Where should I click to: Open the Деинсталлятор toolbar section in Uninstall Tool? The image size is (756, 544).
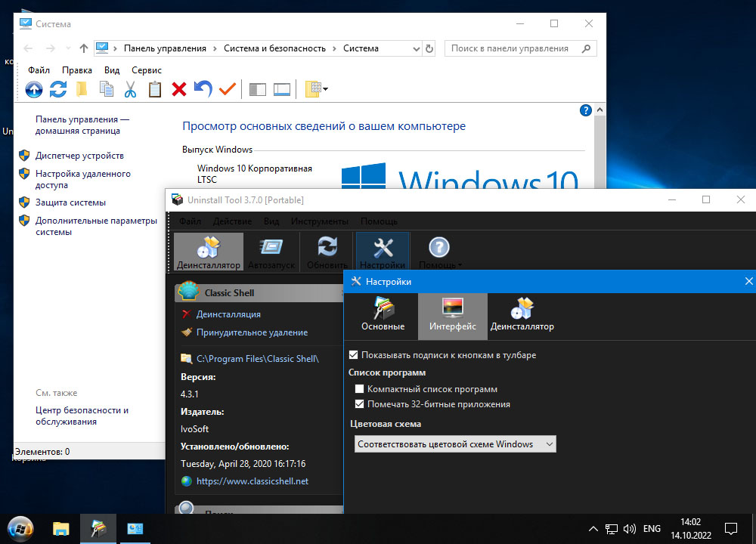tap(209, 252)
